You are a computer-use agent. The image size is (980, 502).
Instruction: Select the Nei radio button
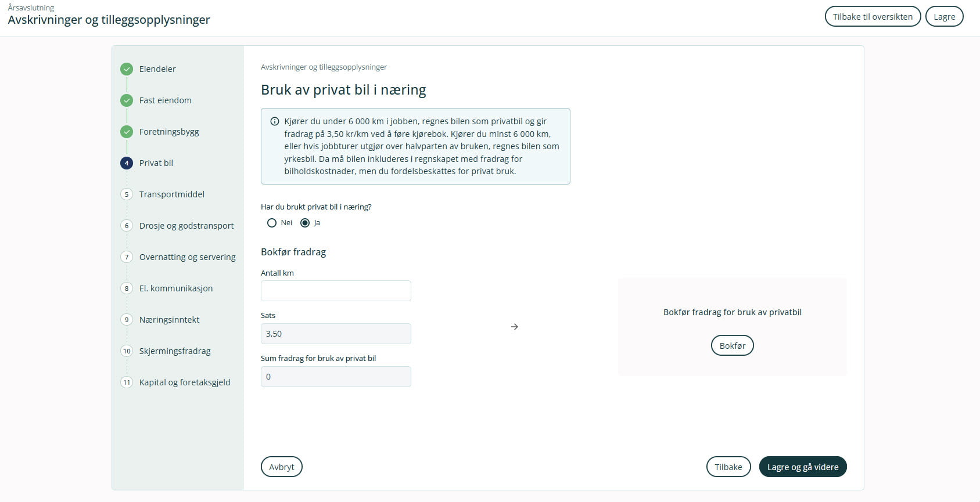tap(272, 223)
